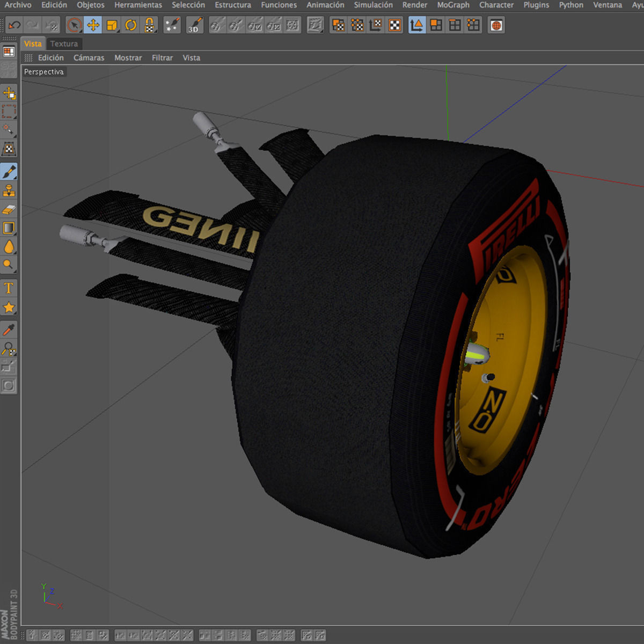The image size is (644, 644).
Task: Click the lock with checkerboard icon
Action: point(150,25)
